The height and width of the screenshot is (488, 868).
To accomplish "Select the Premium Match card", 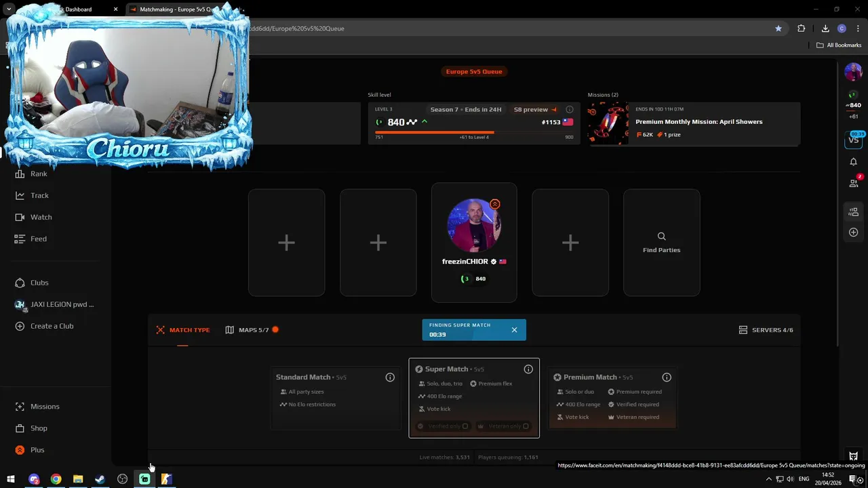I will (612, 399).
